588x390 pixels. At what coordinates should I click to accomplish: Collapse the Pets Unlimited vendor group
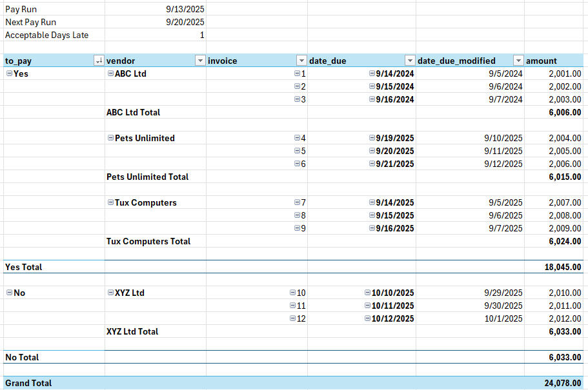pos(110,138)
